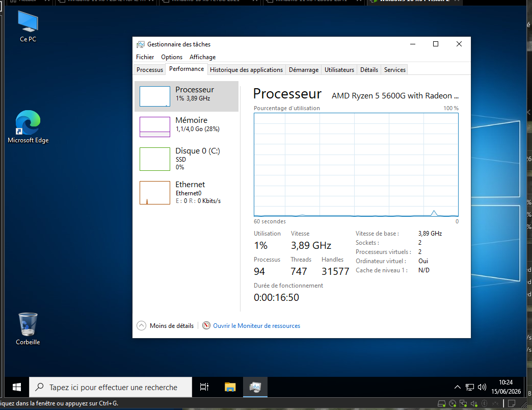Open the volume speaker tray icon
This screenshot has height=410, width=532.
[x=482, y=387]
